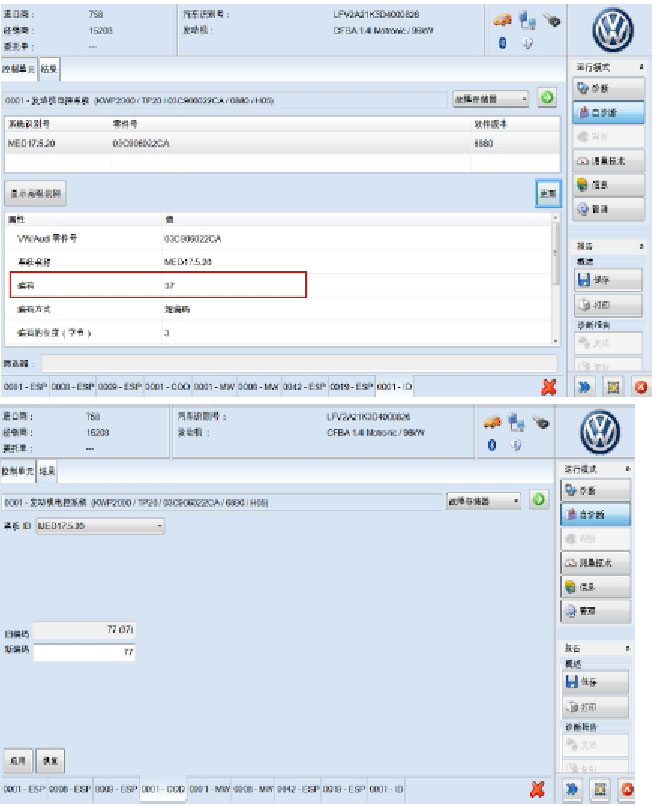The height and width of the screenshot is (806, 656).
Task: Select the 0019 - ESP tab in lower screen
Action: click(344, 789)
